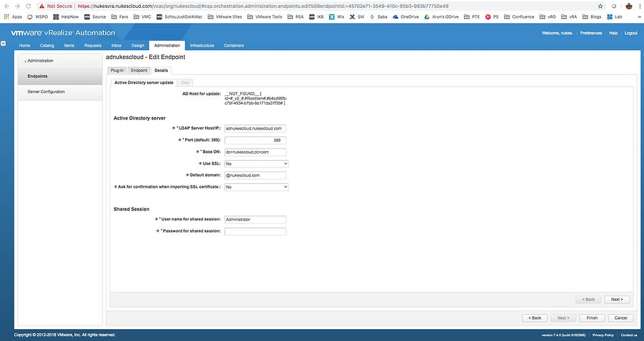Viewport: 644px width, 341px height.
Task: Open iKB bookmark
Action: [316, 17]
